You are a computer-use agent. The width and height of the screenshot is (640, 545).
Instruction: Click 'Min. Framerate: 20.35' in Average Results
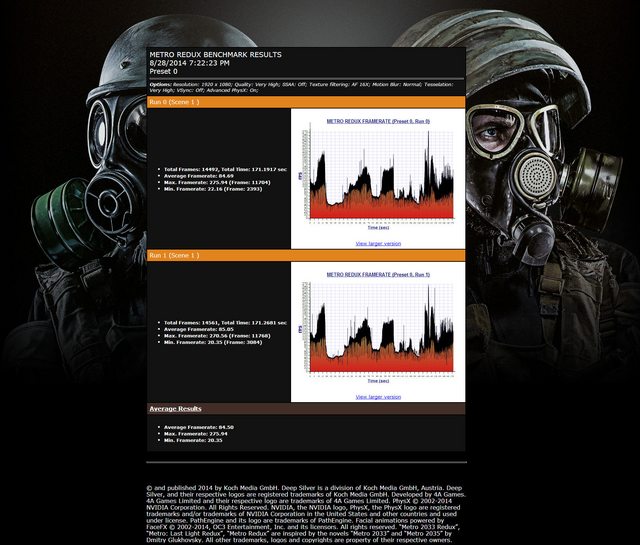coord(193,440)
